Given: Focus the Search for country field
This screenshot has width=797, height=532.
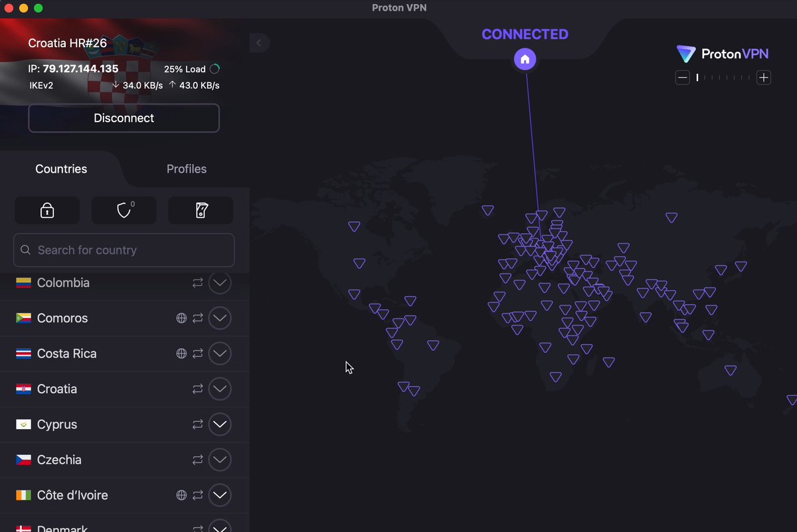Looking at the screenshot, I should pyautogui.click(x=124, y=250).
